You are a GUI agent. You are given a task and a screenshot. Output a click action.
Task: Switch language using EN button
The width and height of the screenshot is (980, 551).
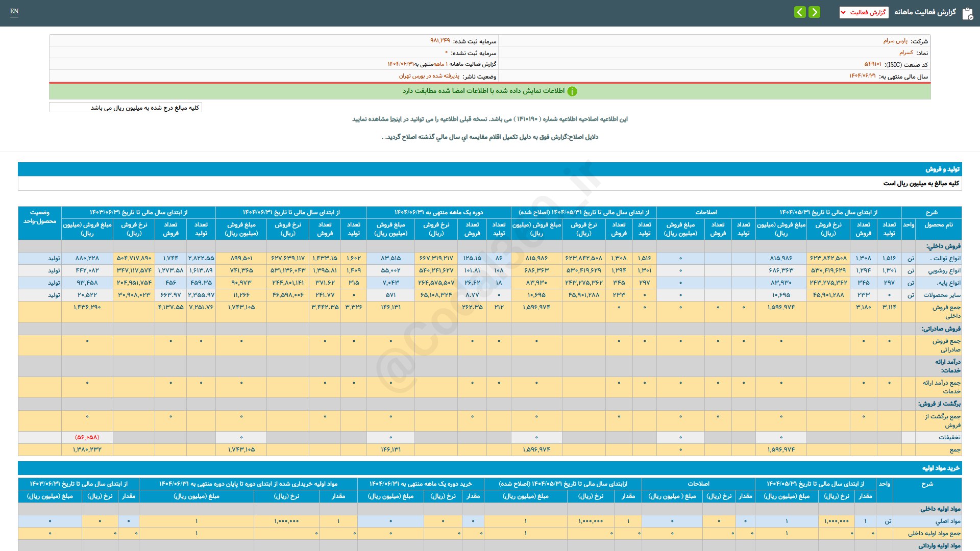tap(14, 11)
